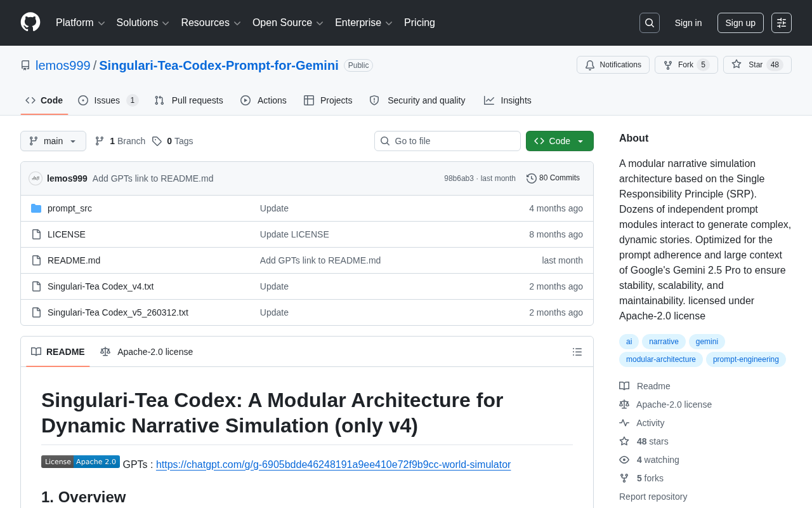The height and width of the screenshot is (508, 812).
Task: Switch to the Insights tab
Action: point(507,100)
